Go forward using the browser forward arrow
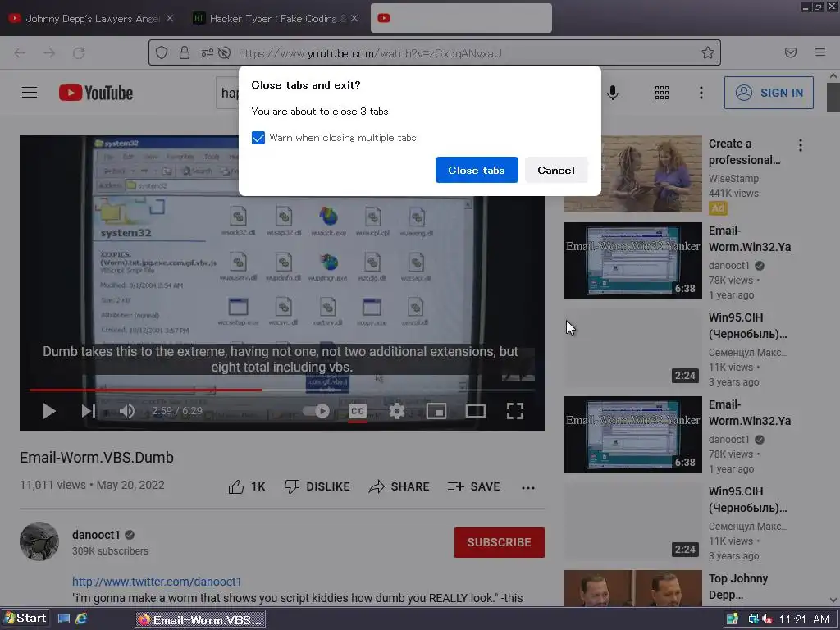 tap(49, 52)
